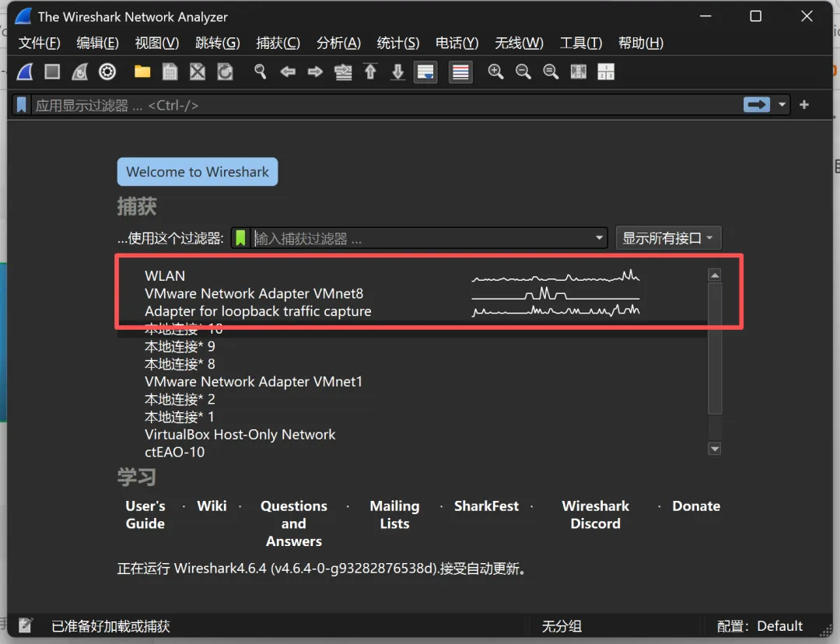Open the 电话(Y) menu
The image size is (840, 644).
457,42
